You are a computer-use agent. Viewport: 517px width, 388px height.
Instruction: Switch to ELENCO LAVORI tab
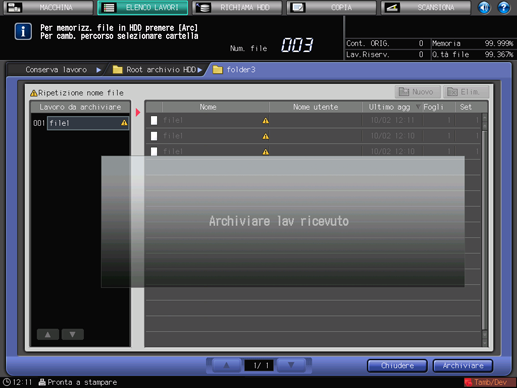[143, 7]
